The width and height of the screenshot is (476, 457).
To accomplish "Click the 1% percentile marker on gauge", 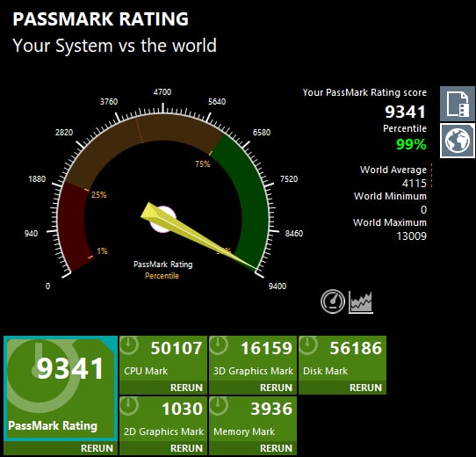I will pyautogui.click(x=102, y=251).
